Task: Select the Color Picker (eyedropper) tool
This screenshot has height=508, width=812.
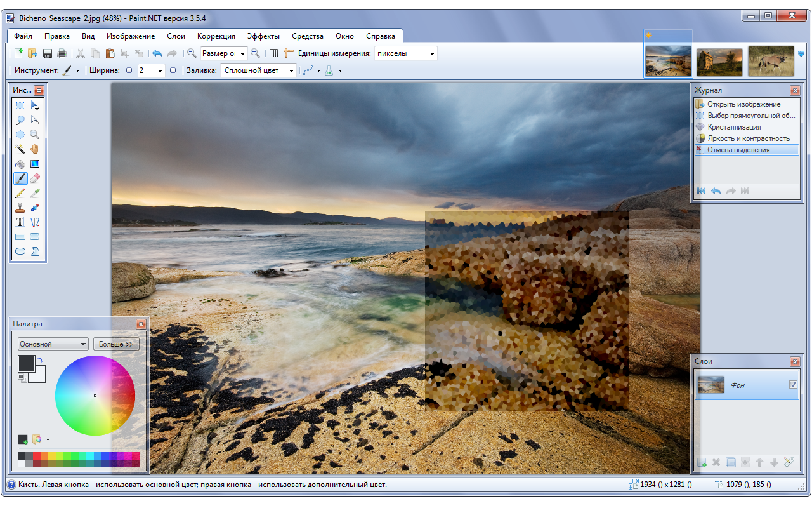Action: click(35, 193)
